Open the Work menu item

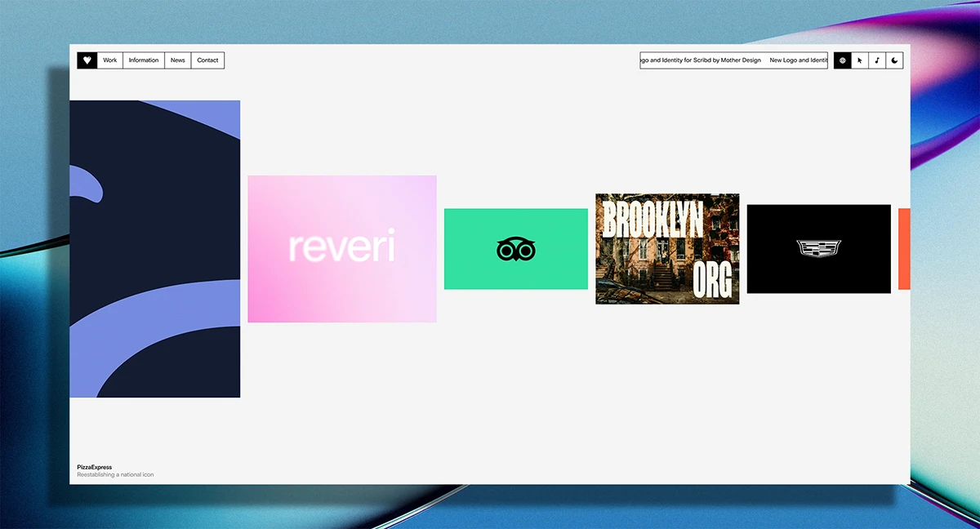(x=110, y=60)
